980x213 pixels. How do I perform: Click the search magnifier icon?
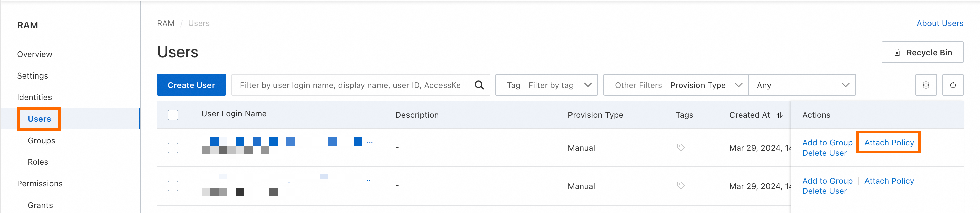coord(479,85)
